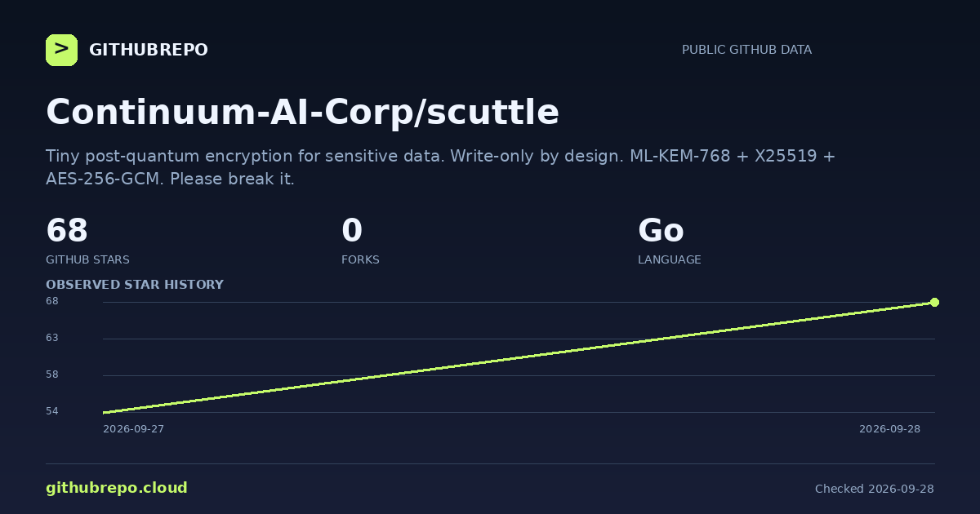Image resolution: width=980 pixels, height=514 pixels.
Task: Click the chart's final green data point
Action: [x=934, y=302]
